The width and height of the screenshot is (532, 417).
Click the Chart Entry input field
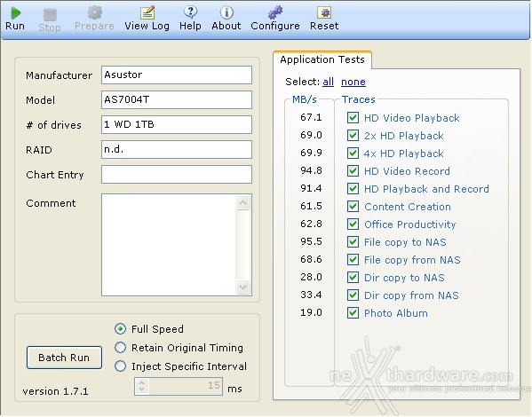point(177,174)
